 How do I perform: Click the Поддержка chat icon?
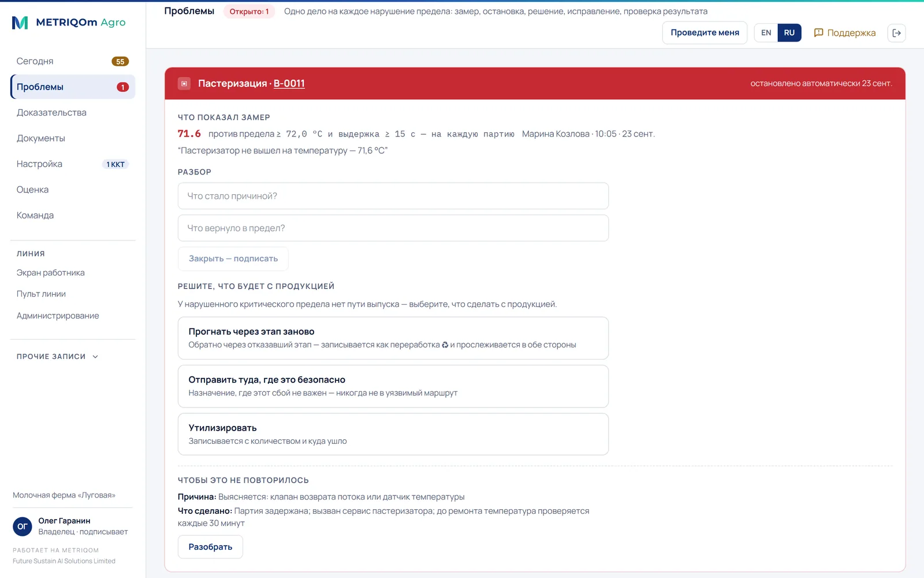click(x=818, y=33)
